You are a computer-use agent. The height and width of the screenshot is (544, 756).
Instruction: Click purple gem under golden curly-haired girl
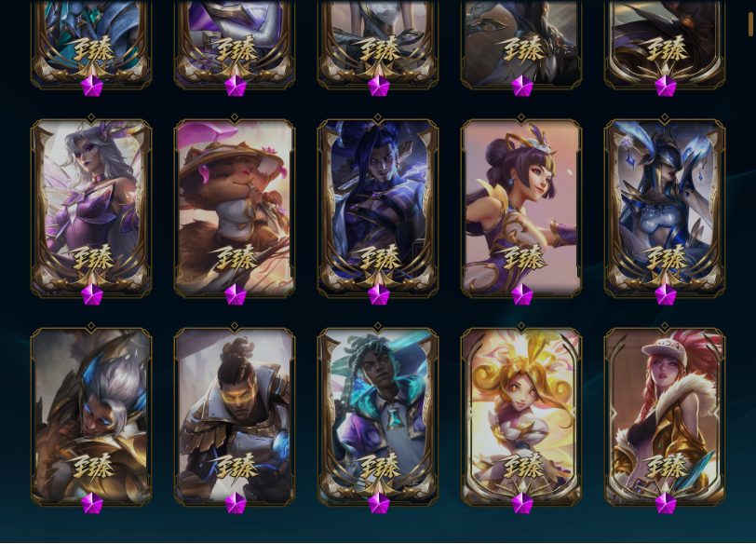coord(522,503)
